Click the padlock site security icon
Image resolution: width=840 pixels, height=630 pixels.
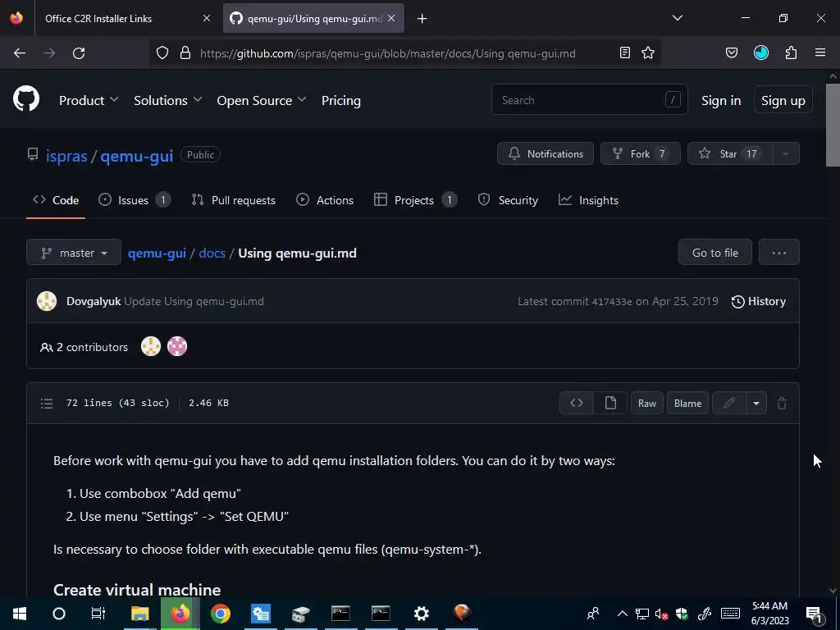click(185, 53)
